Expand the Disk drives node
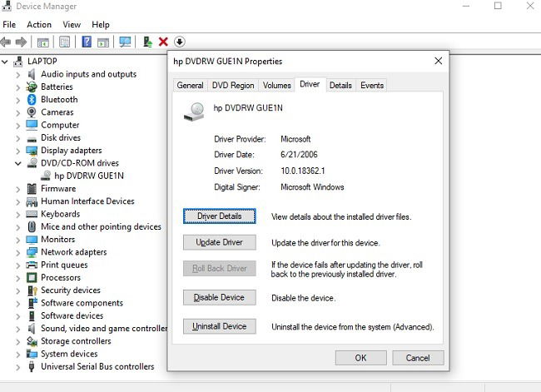The height and width of the screenshot is (392, 541). click(x=18, y=138)
